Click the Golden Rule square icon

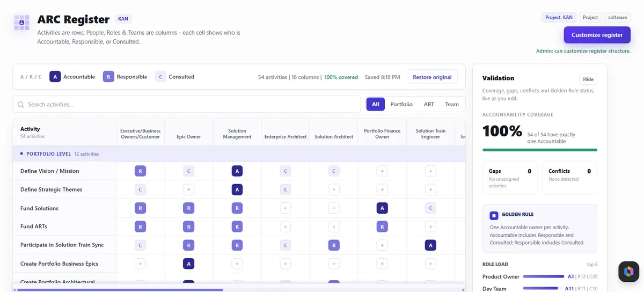tap(494, 216)
